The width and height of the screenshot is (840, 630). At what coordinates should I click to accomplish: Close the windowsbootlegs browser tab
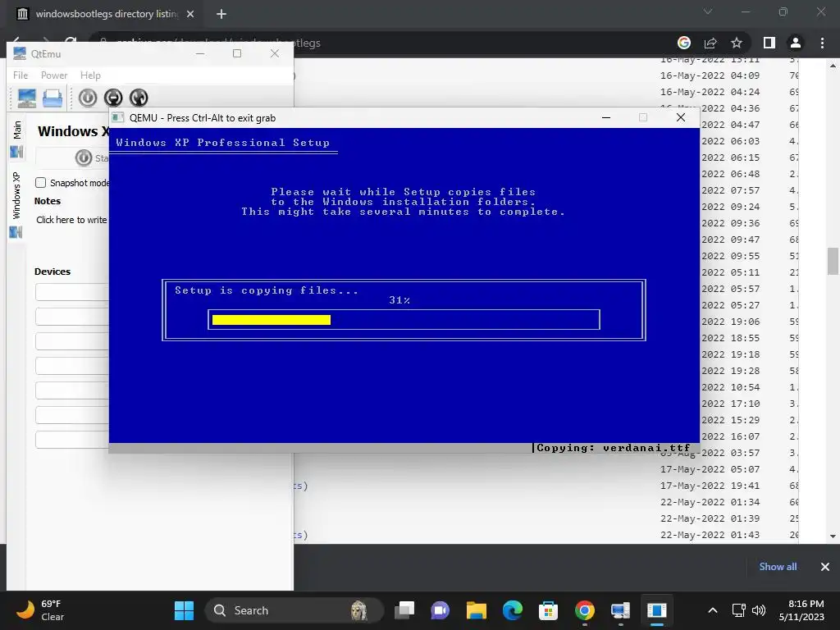click(190, 14)
